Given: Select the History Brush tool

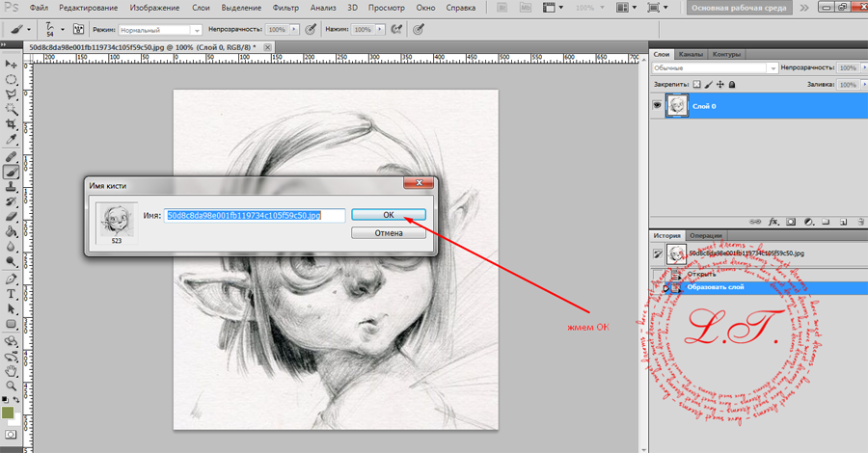Looking at the screenshot, I should pyautogui.click(x=11, y=201).
